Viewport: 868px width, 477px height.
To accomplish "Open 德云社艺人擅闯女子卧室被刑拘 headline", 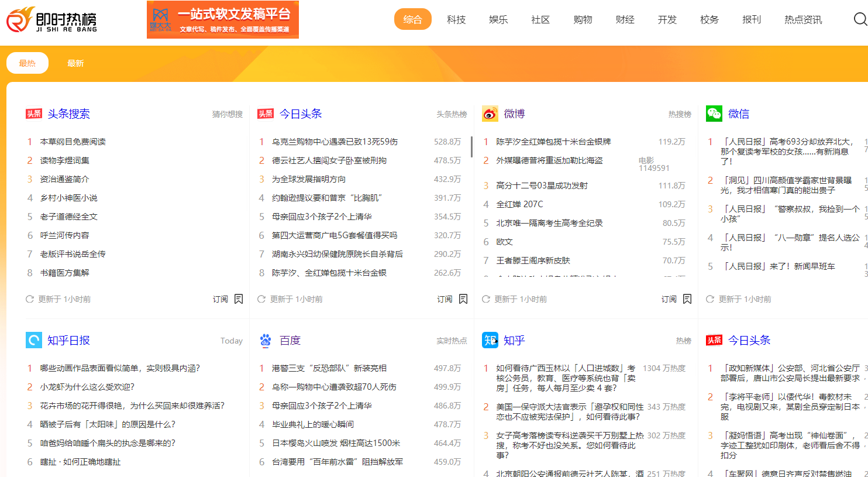I will click(x=329, y=160).
